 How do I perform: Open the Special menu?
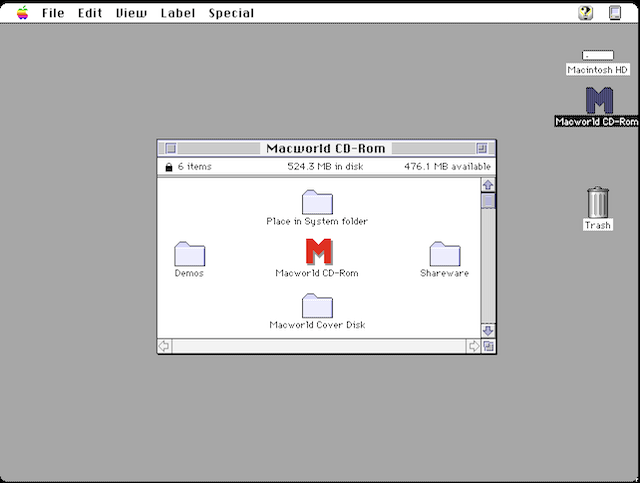click(231, 13)
